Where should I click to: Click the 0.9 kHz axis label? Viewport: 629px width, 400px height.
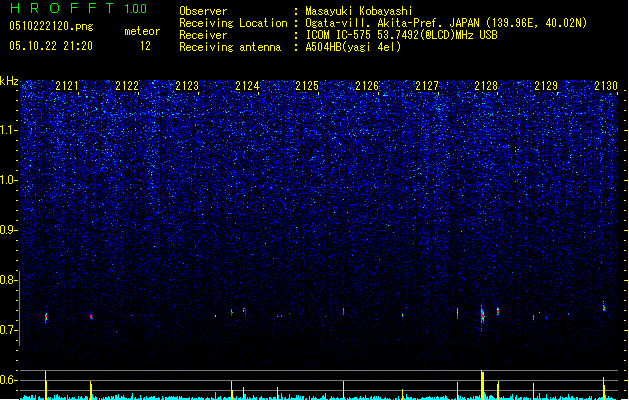[x=9, y=230]
